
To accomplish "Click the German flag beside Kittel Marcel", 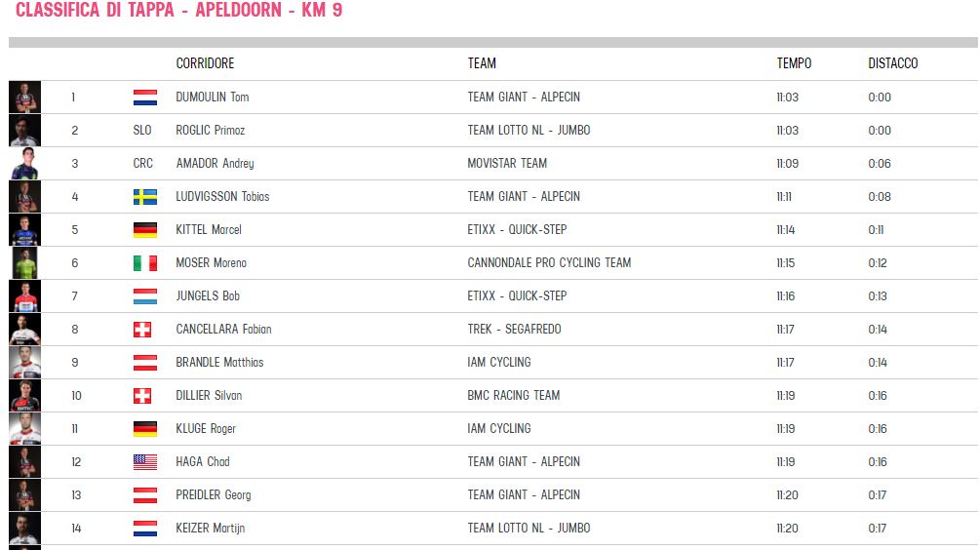I will (x=145, y=230).
